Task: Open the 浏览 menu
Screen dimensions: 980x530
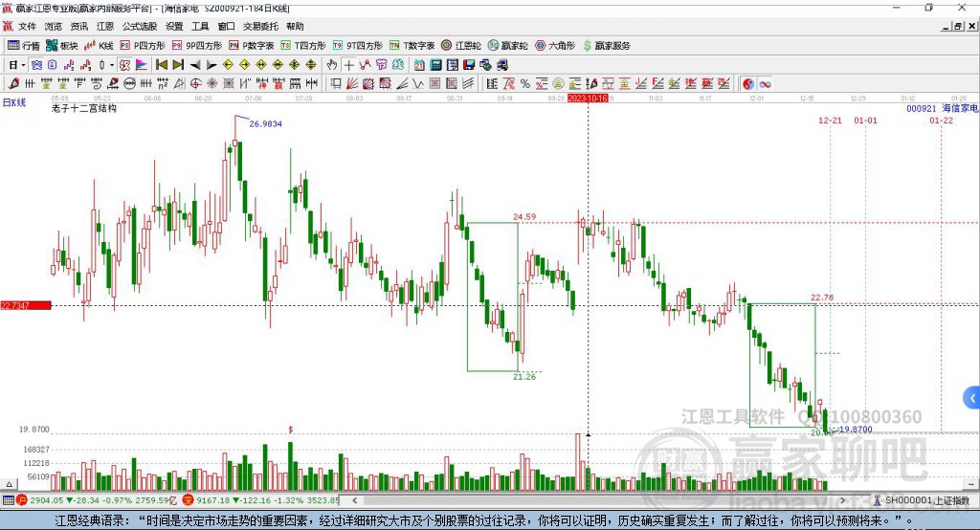Action: (x=54, y=26)
